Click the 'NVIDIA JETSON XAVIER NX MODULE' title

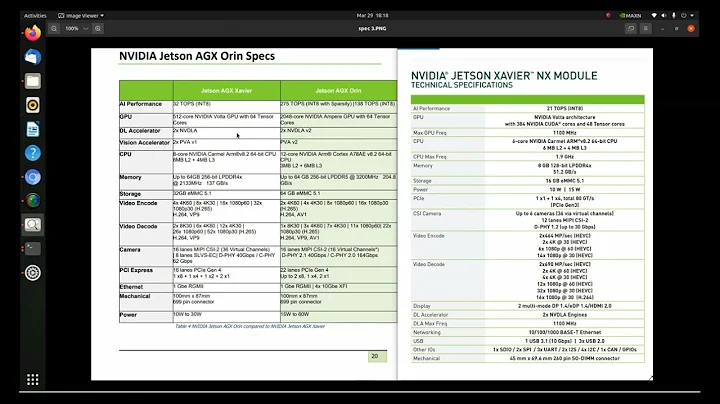504,75
